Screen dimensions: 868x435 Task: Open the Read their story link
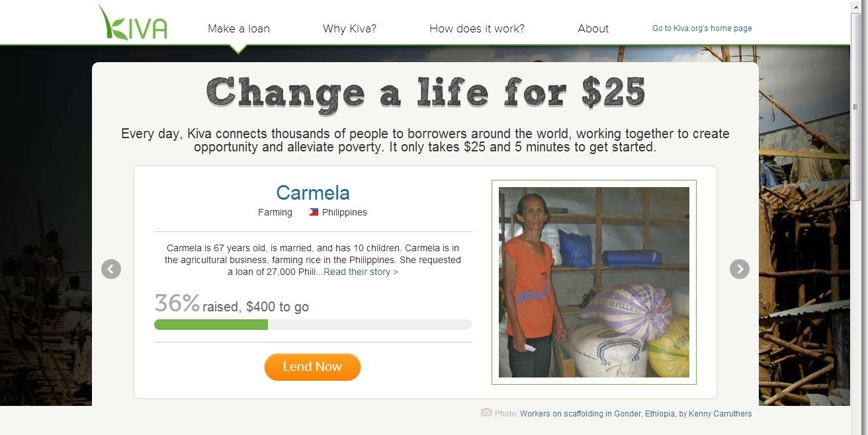coord(361,272)
